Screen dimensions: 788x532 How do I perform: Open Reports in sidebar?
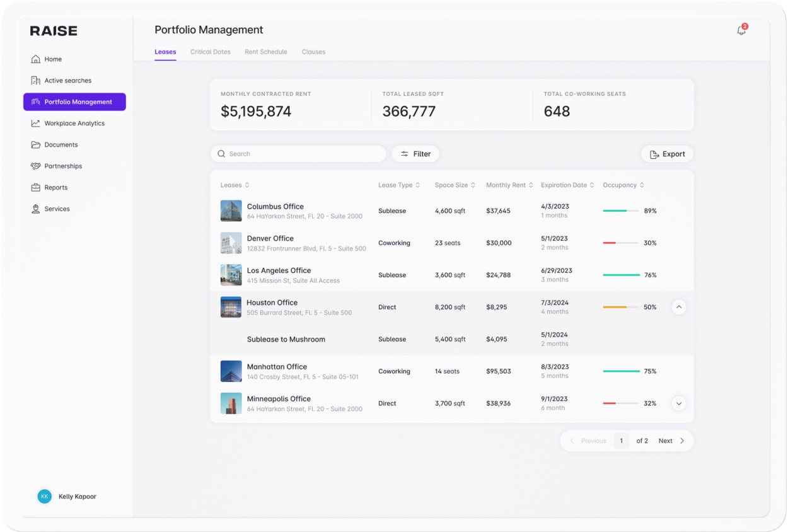74,188
